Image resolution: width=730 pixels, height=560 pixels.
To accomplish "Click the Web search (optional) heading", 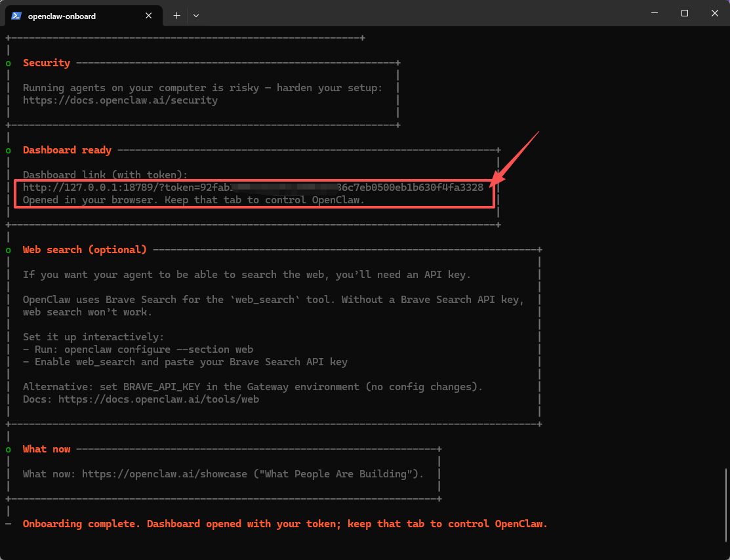I will point(85,250).
